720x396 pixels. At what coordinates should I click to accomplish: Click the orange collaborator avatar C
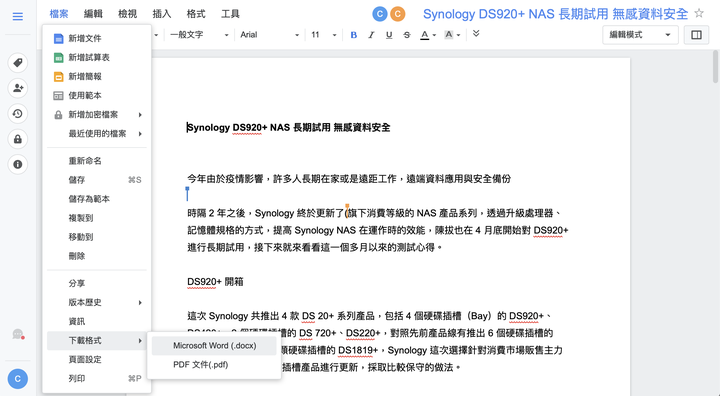(x=398, y=14)
